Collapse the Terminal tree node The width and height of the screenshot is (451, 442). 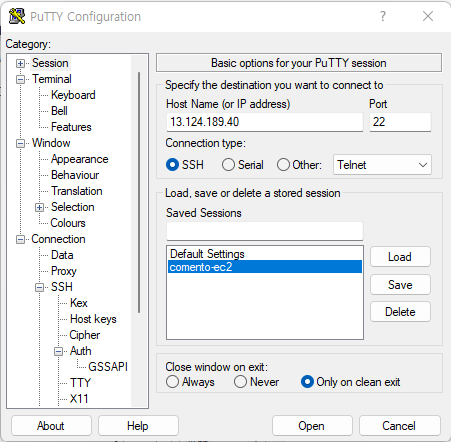(20, 79)
